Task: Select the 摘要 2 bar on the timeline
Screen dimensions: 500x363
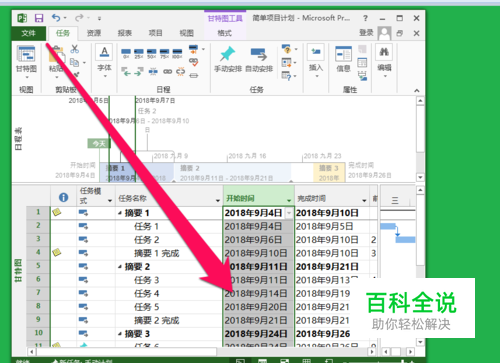Action: [x=232, y=173]
